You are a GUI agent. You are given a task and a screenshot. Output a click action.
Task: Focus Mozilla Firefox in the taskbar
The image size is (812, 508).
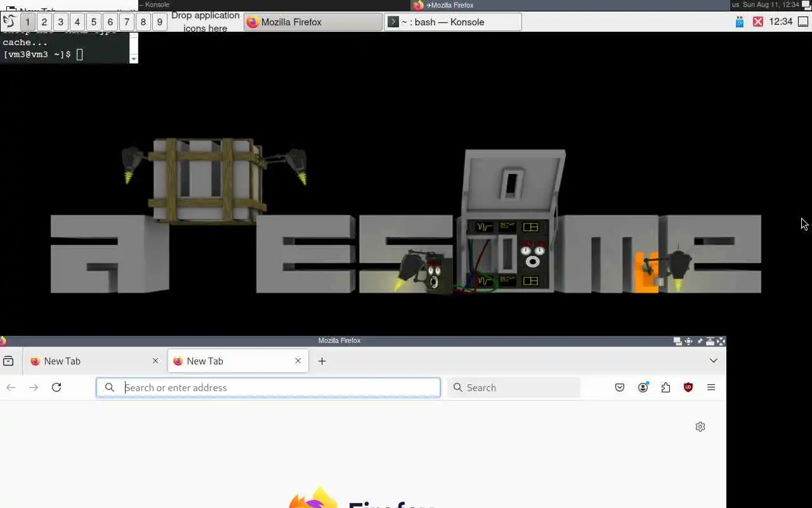tap(313, 22)
